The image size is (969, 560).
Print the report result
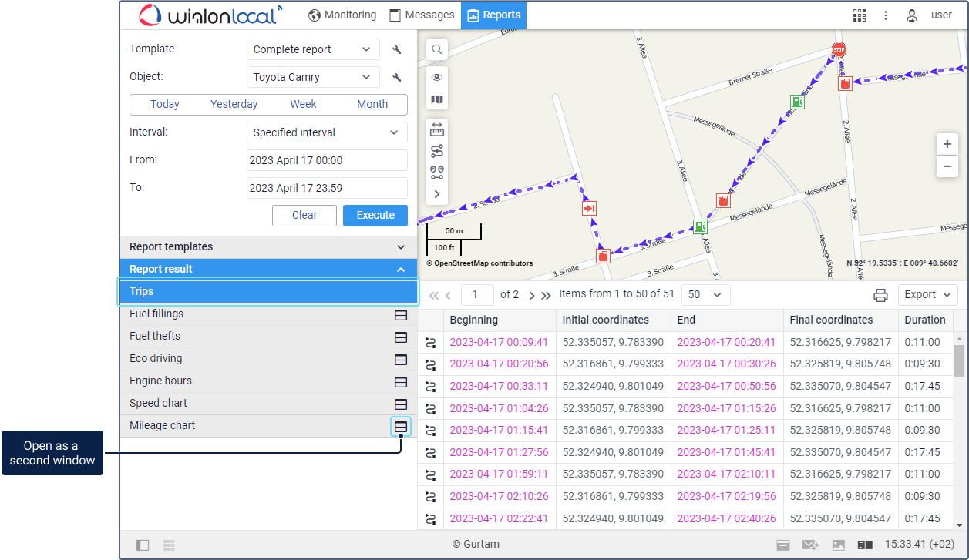tap(880, 295)
